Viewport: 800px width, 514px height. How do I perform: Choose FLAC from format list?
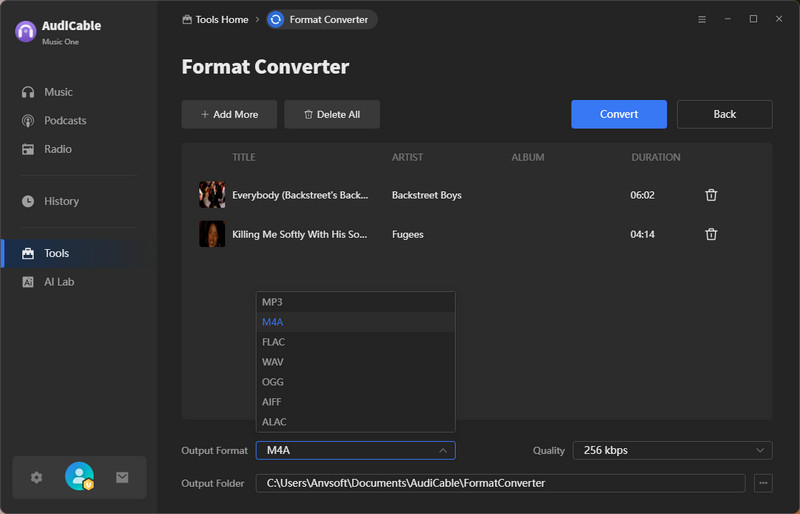click(356, 342)
